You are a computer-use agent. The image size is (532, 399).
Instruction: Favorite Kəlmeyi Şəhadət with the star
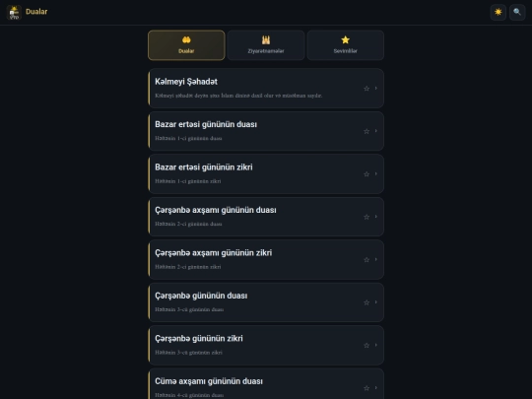[x=366, y=89]
